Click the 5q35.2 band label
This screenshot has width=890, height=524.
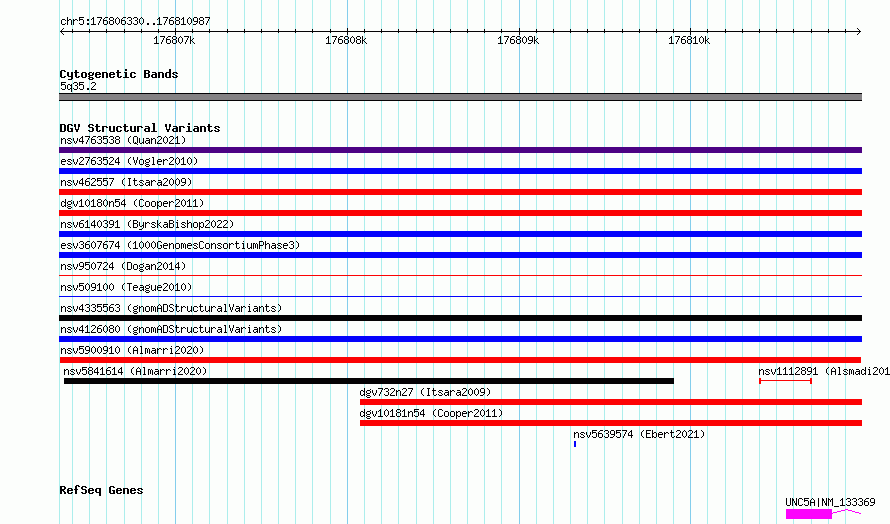(x=78, y=86)
